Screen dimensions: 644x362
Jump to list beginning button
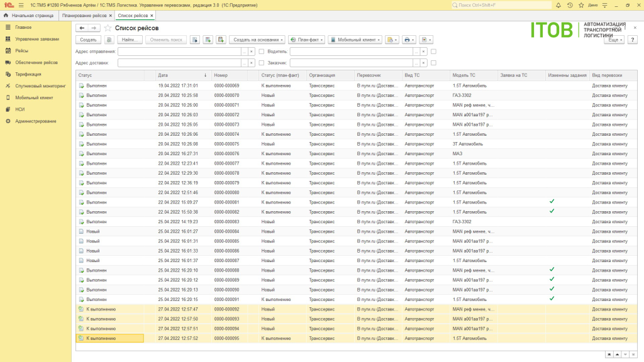point(609,354)
